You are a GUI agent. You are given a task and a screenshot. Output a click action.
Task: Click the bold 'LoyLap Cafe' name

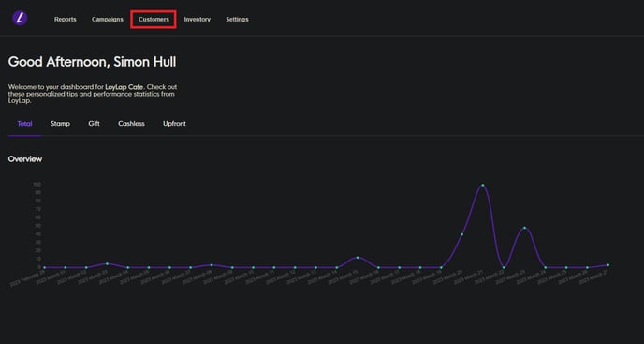pos(124,87)
